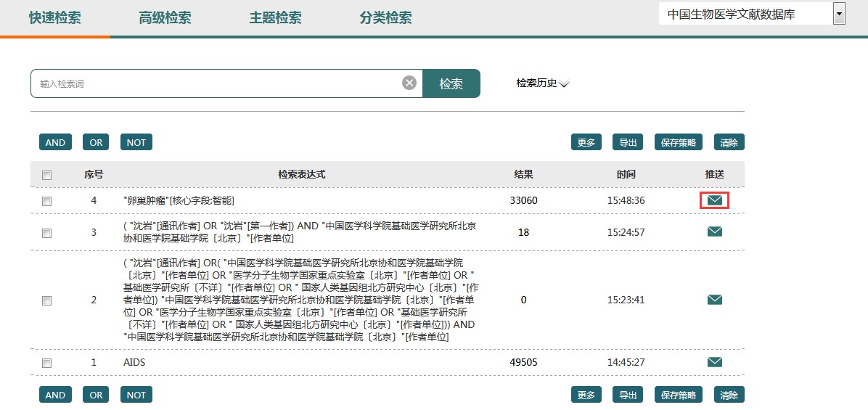Viewport: 868px width, 410px height.
Task: Click into the 输入检索词 search input field
Action: pyautogui.click(x=214, y=83)
